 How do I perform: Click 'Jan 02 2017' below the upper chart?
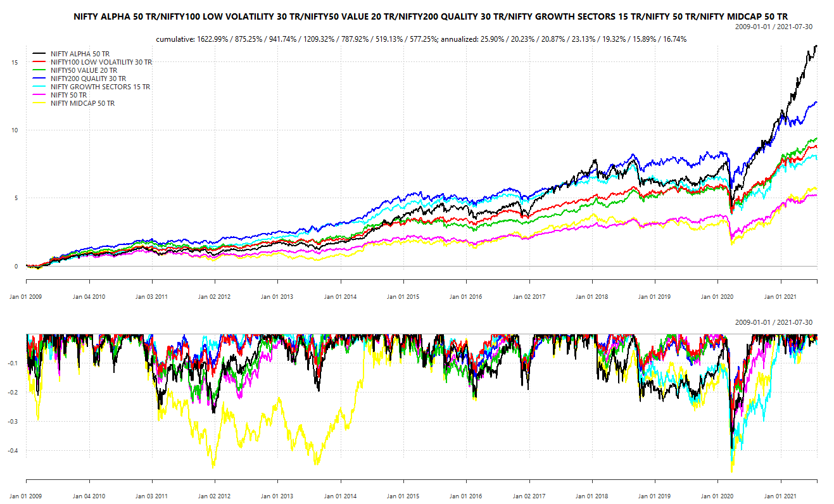click(529, 296)
